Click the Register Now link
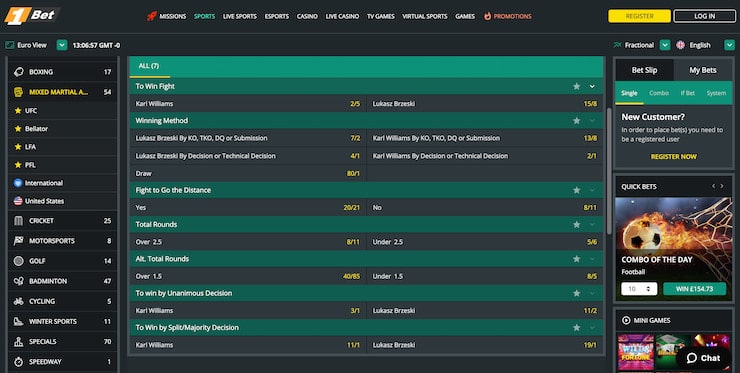740x373 pixels. click(x=673, y=157)
